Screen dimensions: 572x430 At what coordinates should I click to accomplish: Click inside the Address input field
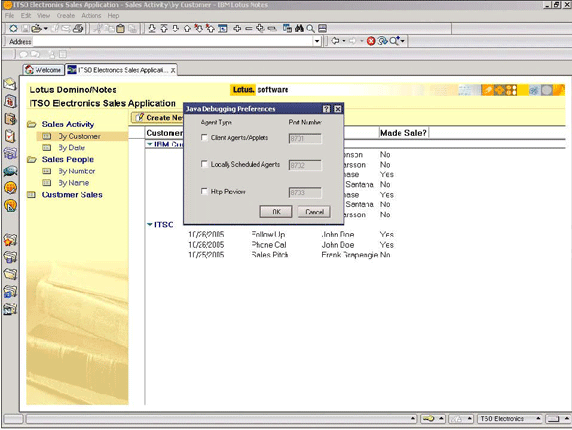173,41
